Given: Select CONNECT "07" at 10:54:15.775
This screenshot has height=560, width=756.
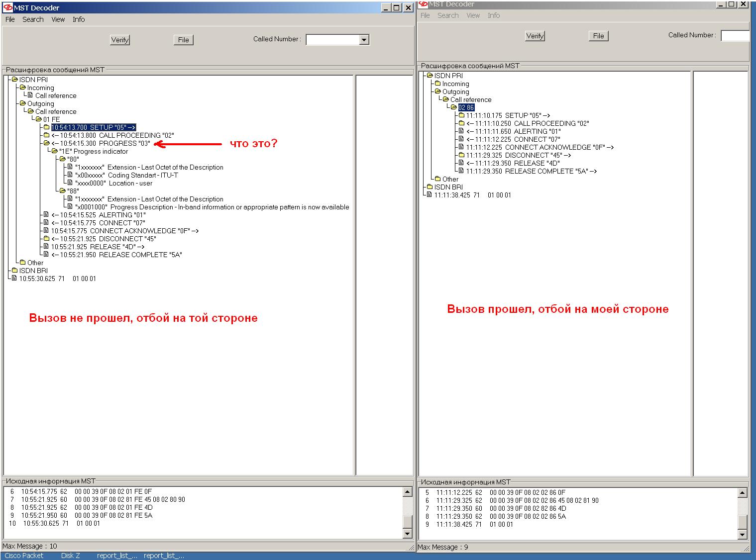Looking at the screenshot, I should coord(98,223).
